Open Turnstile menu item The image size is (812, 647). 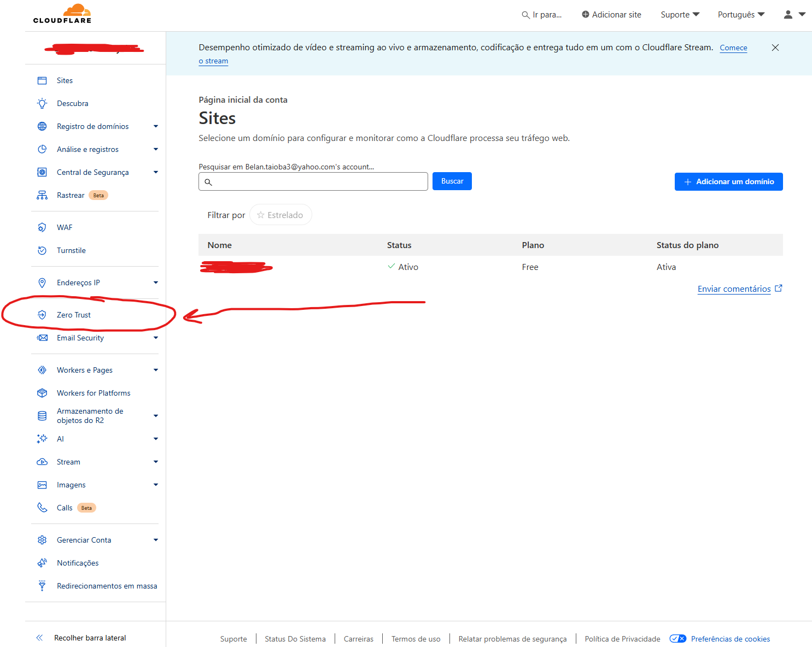tap(71, 250)
